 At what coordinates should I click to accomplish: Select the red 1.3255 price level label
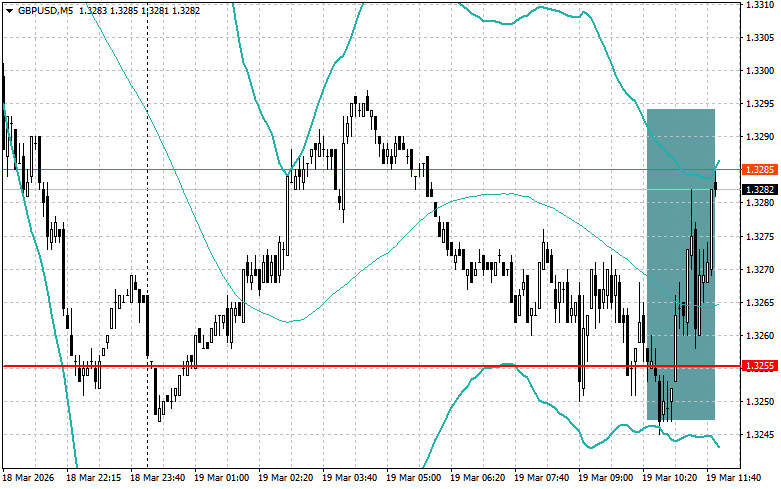760,366
